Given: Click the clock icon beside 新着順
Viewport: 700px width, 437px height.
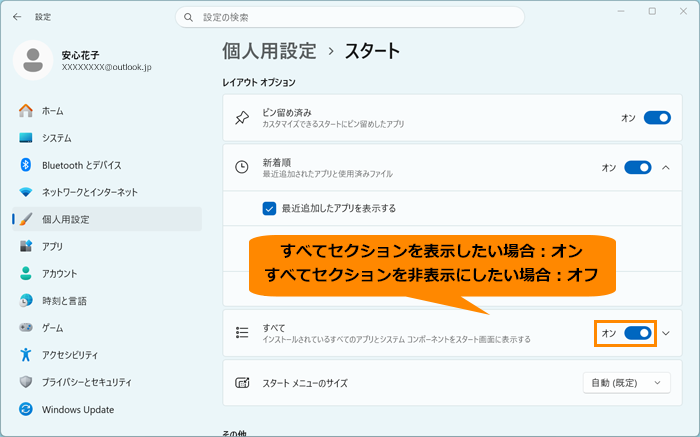Looking at the screenshot, I should click(242, 167).
